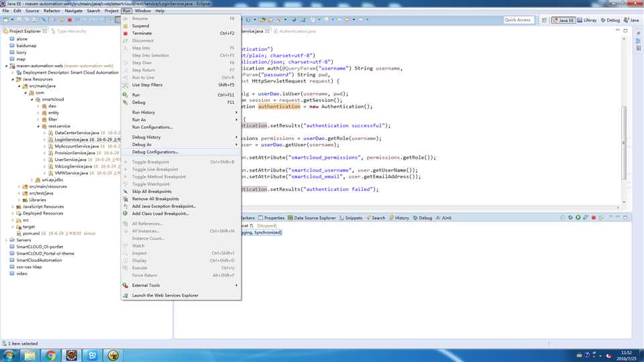Click the Add Class Load Breakpoint icon
644x362 pixels.
point(125,214)
